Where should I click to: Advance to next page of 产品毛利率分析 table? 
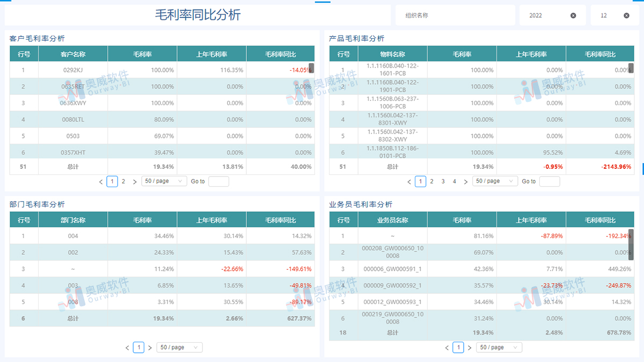coord(465,181)
